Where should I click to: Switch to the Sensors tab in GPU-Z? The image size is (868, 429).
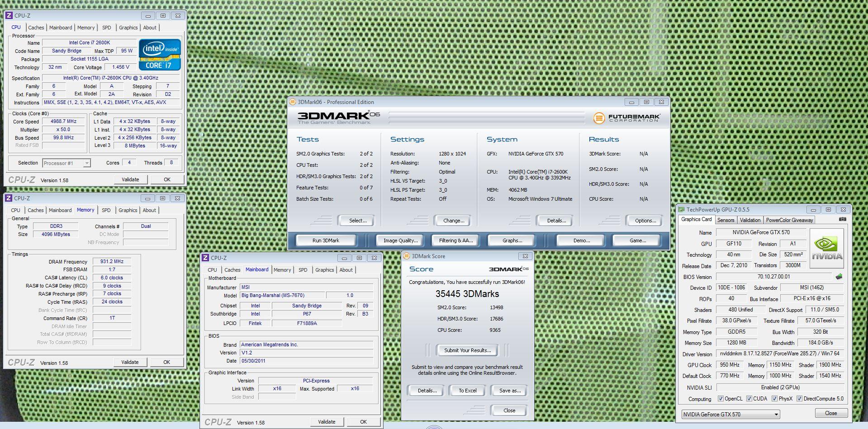tap(726, 220)
